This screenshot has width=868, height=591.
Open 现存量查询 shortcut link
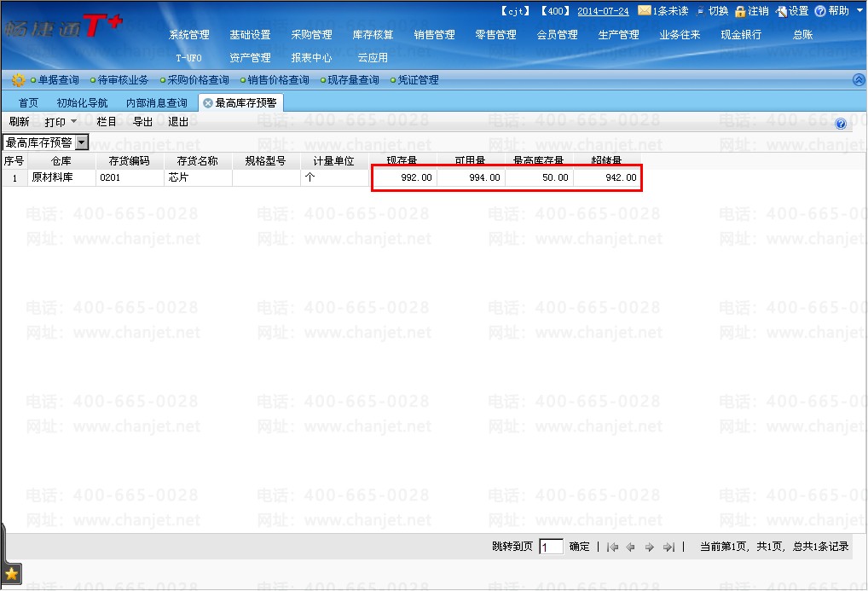coord(353,80)
